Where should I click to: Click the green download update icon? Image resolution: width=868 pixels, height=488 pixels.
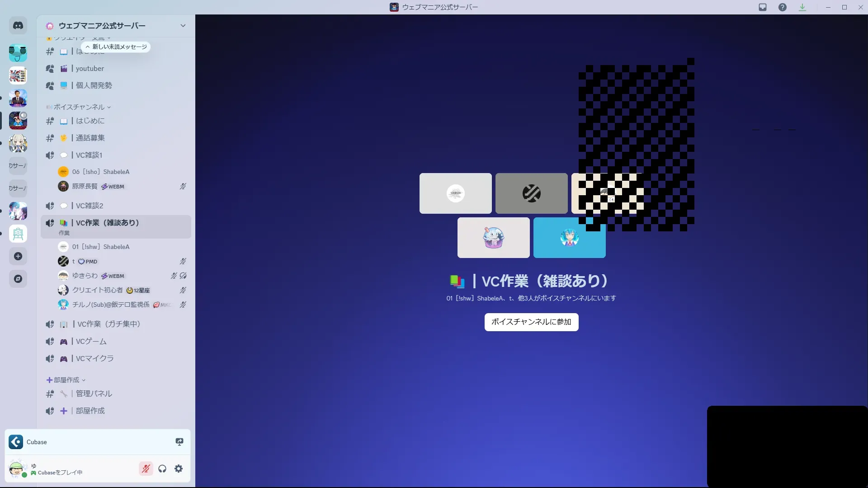coord(802,7)
